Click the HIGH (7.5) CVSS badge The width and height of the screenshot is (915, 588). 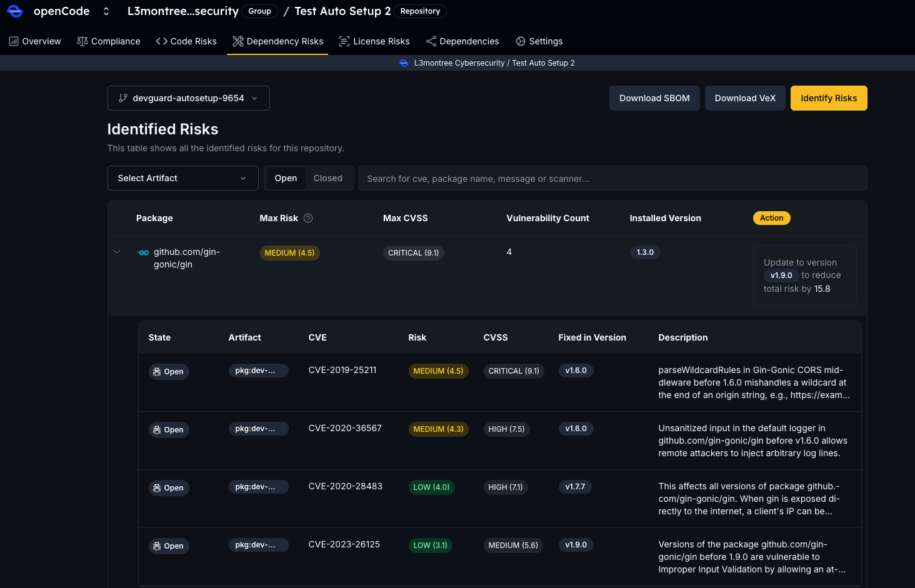point(506,429)
